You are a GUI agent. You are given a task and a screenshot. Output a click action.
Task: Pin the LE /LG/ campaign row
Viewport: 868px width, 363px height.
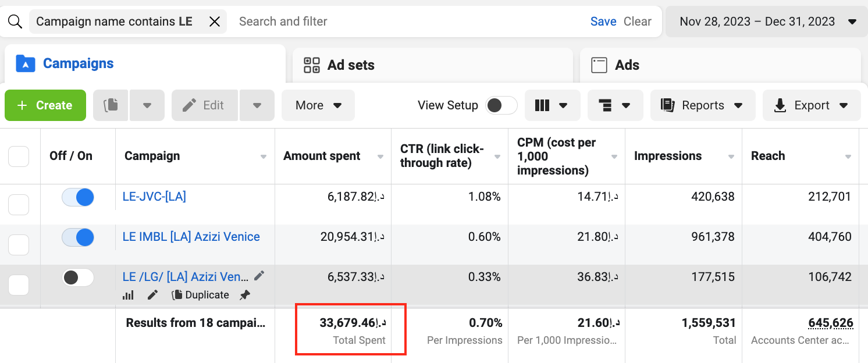(x=245, y=295)
